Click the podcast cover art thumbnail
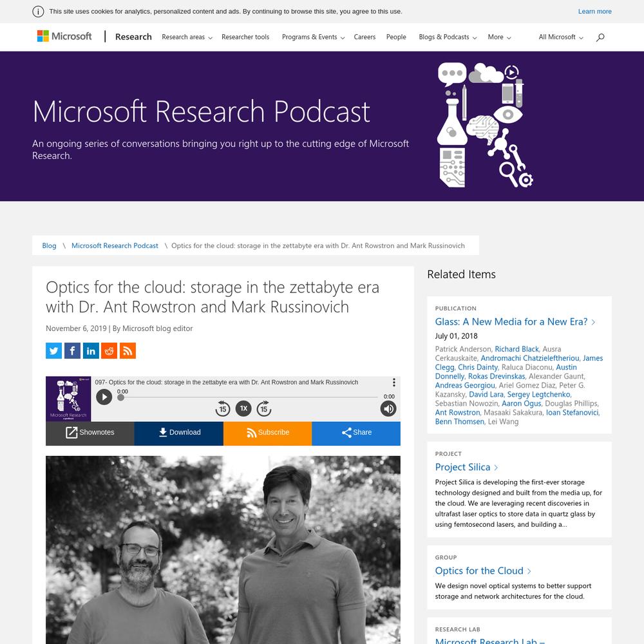The image size is (644, 644). (x=68, y=399)
